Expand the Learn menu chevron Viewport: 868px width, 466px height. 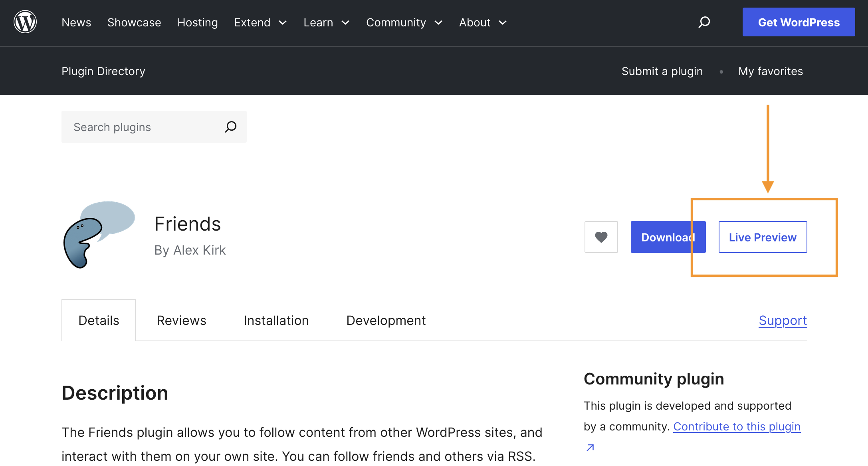click(x=345, y=23)
